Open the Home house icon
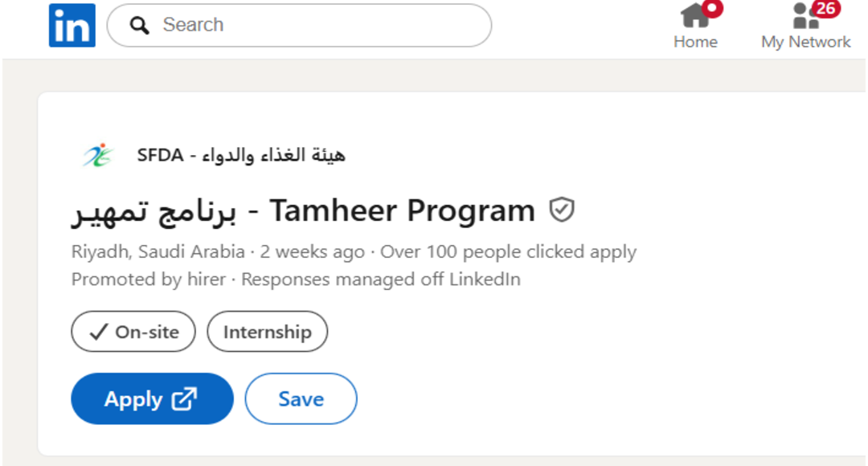 tap(694, 15)
